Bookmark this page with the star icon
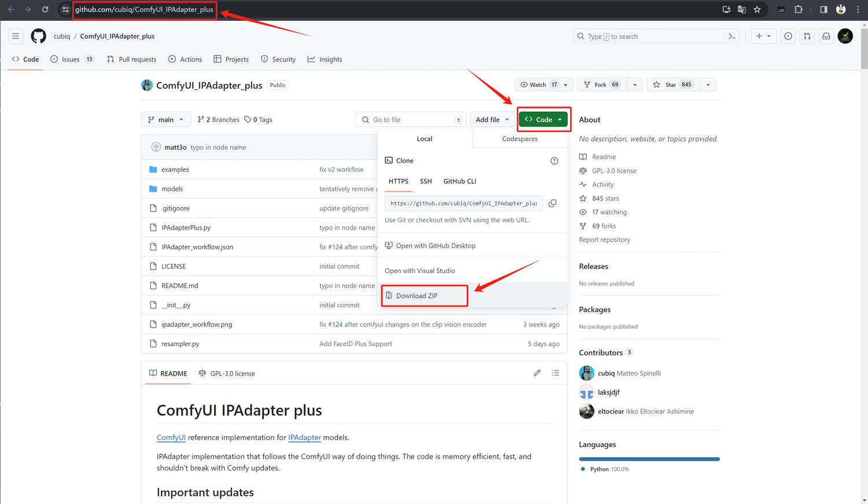Screen dimensions: 868x504 pyautogui.click(x=757, y=9)
